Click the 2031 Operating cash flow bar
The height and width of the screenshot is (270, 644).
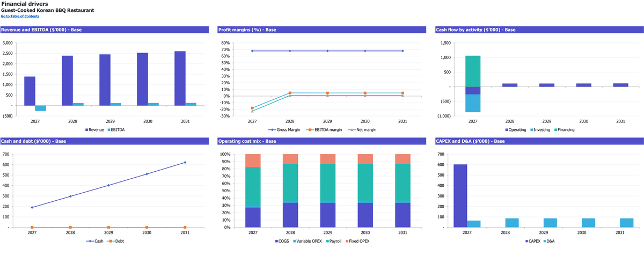[x=620, y=85]
